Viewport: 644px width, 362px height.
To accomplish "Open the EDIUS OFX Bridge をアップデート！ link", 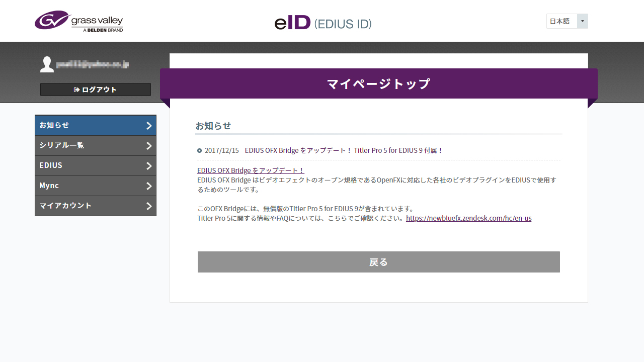I will tap(251, 170).
